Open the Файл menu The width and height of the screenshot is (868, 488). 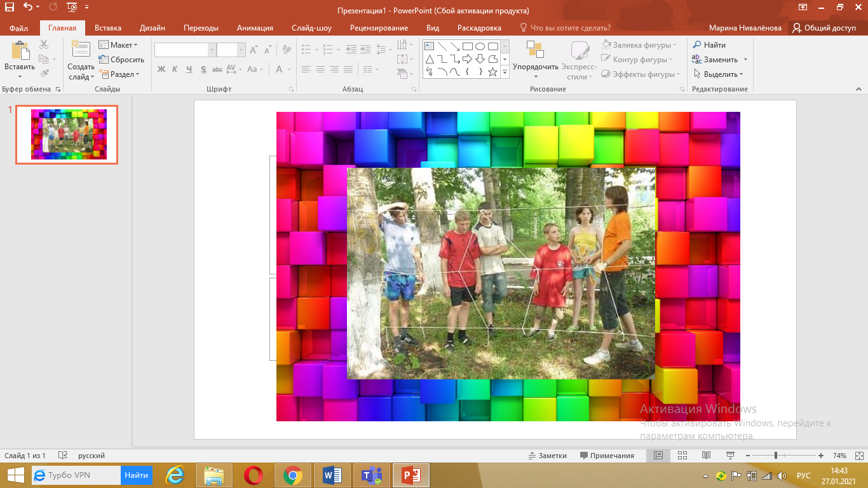click(x=19, y=28)
